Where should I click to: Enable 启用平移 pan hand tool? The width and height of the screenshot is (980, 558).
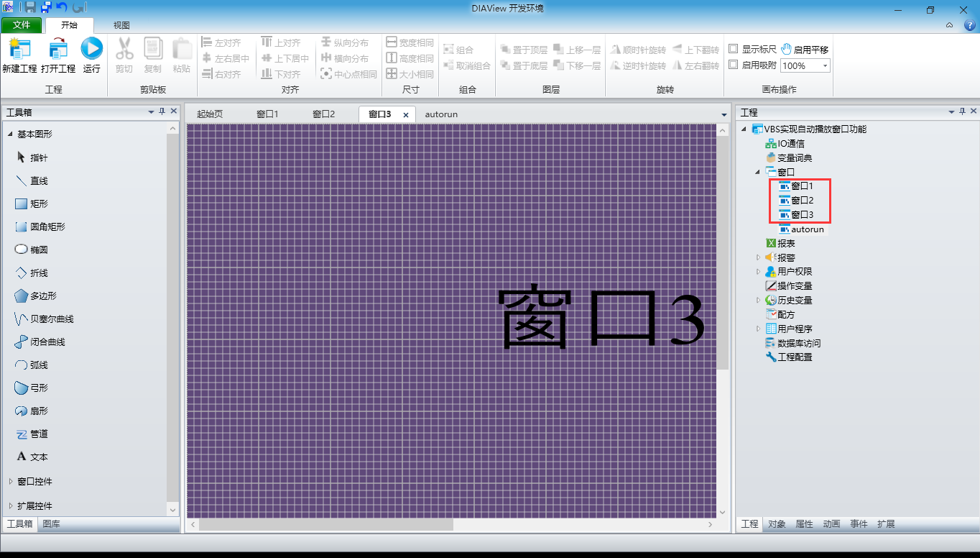pos(805,50)
